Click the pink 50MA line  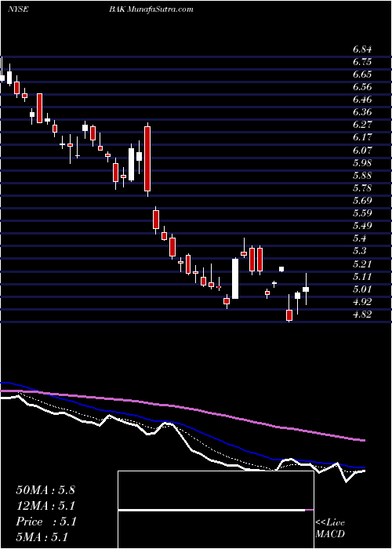tap(182, 407)
